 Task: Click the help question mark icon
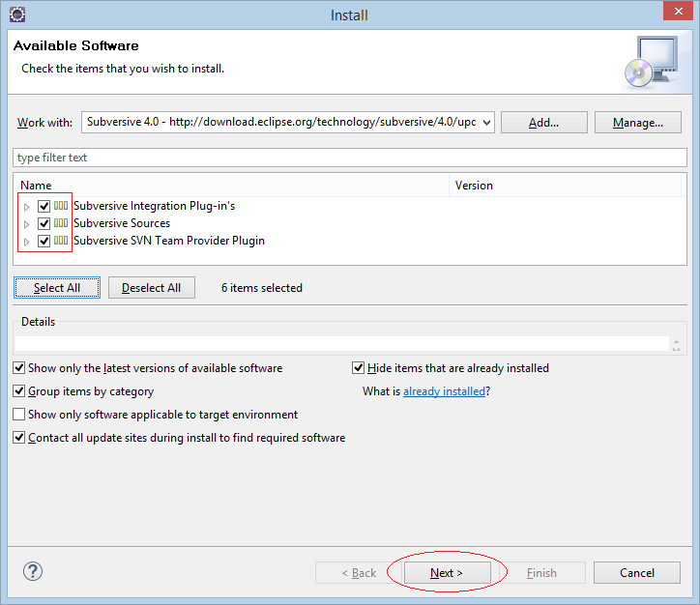[33, 571]
